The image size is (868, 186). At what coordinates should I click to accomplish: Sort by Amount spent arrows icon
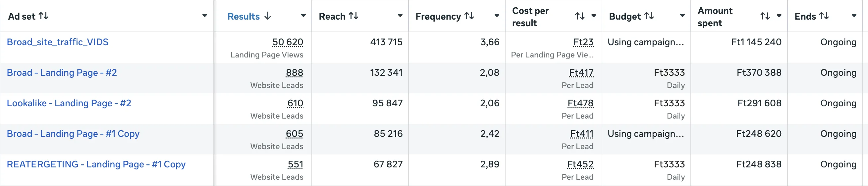click(765, 16)
